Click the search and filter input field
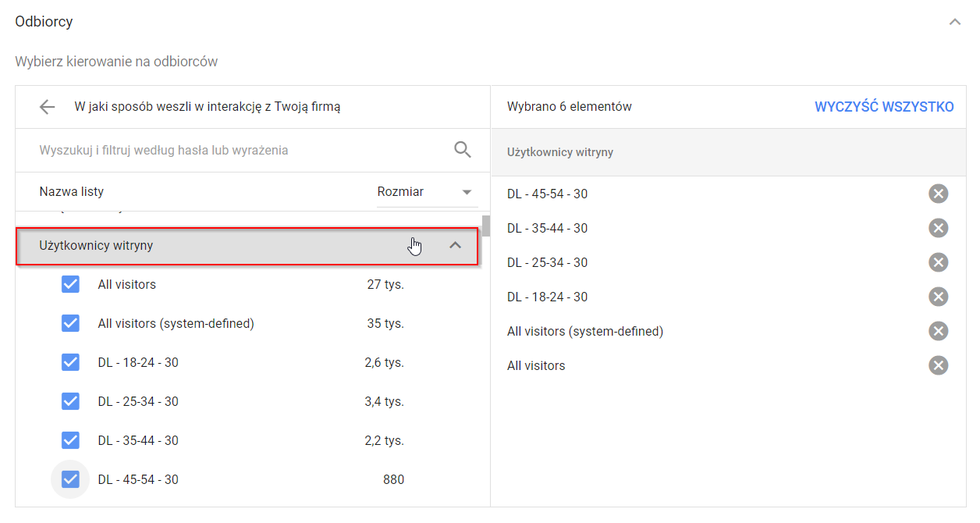This screenshot has width=980, height=523. (242, 150)
